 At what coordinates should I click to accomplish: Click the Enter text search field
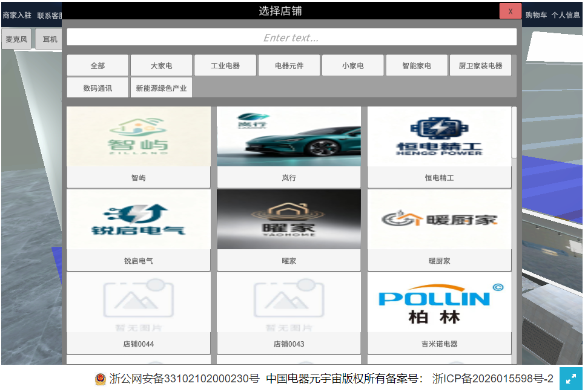tap(291, 38)
